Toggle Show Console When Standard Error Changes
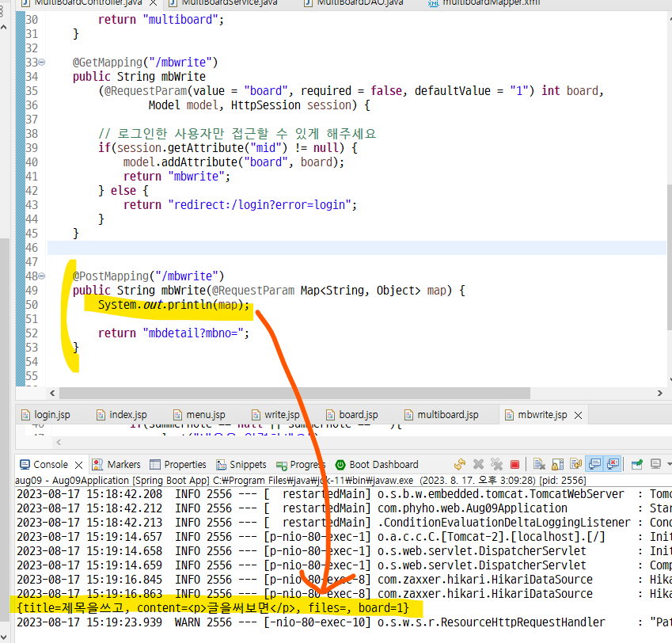Screen dimensions: 672x643 pos(613,464)
